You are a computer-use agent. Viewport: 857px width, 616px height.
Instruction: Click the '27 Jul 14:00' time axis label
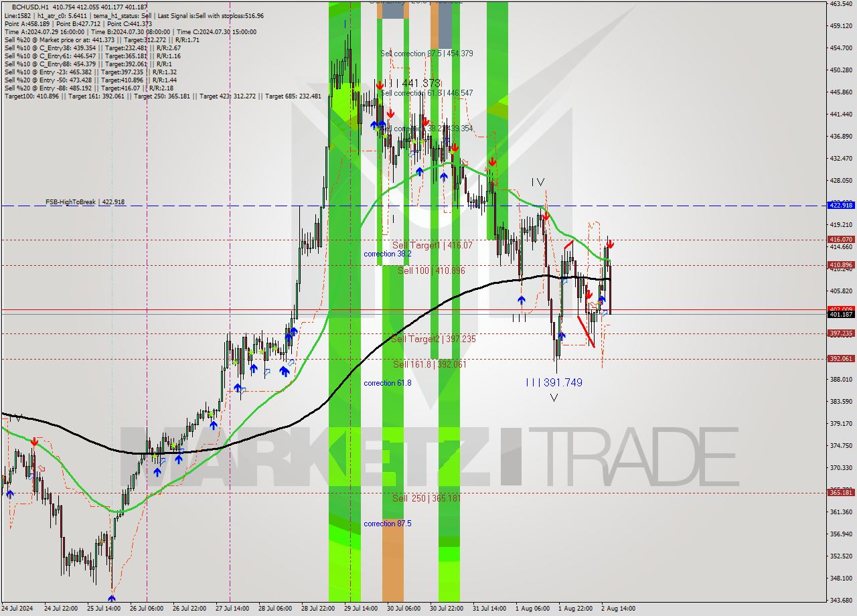[x=232, y=609]
